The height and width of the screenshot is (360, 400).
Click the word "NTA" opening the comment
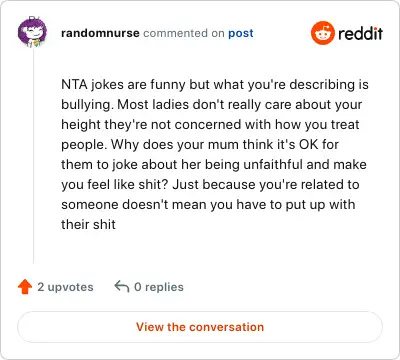(x=74, y=84)
